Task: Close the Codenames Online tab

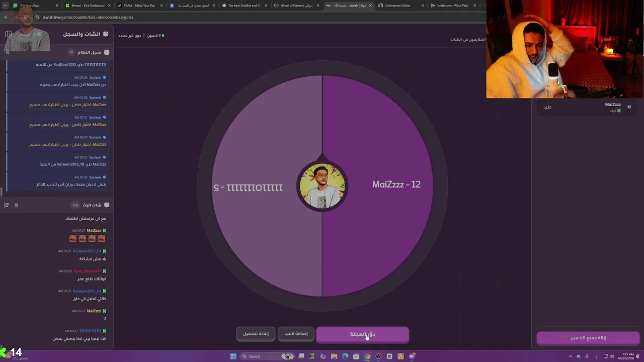Action: 422,6
